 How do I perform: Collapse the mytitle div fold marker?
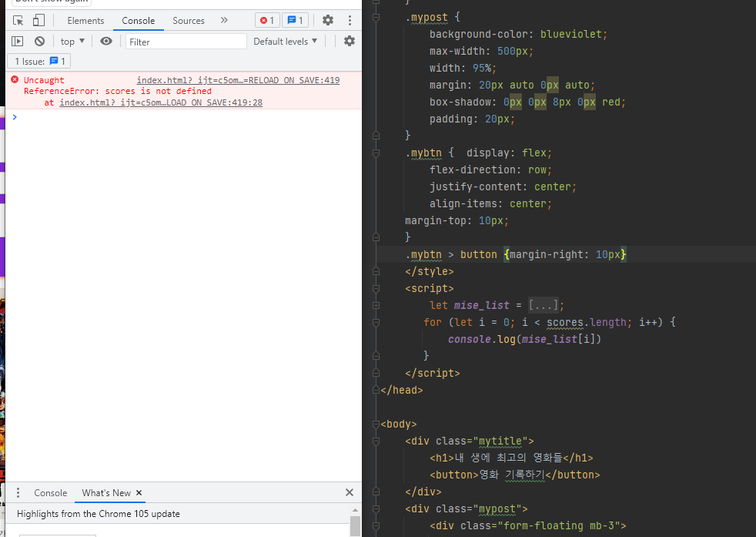pyautogui.click(x=376, y=441)
